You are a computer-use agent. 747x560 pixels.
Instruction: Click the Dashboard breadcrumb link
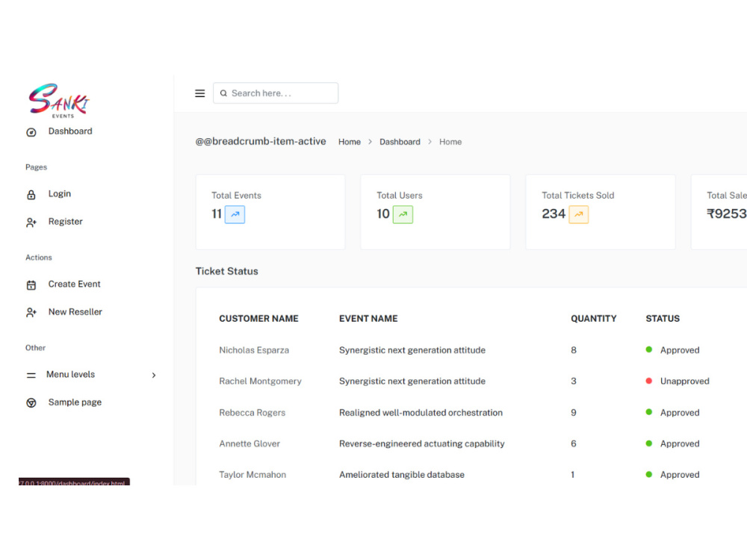click(x=400, y=142)
